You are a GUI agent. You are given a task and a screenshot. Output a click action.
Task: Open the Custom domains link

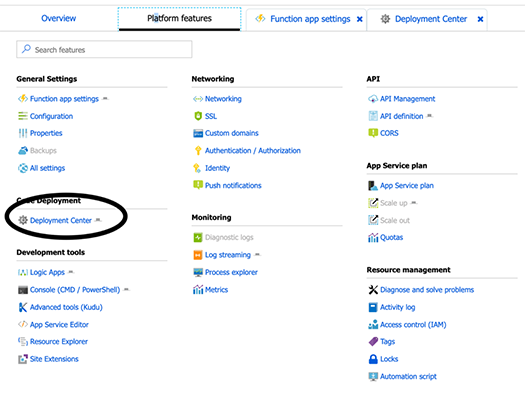232,133
